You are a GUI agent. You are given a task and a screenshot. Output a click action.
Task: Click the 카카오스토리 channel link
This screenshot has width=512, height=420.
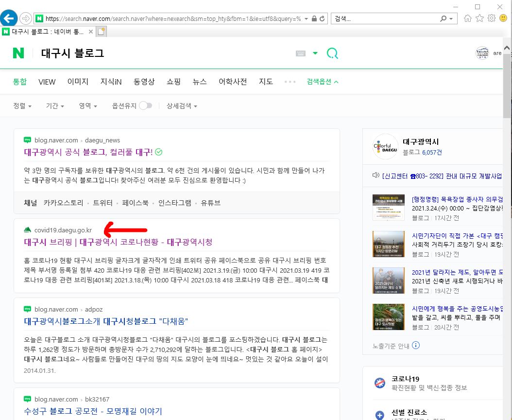point(63,203)
